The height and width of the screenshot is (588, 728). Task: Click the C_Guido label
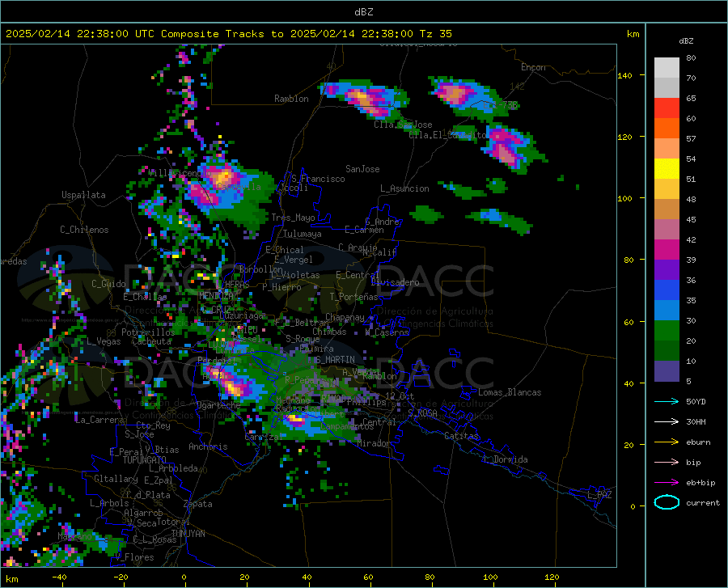pos(108,284)
